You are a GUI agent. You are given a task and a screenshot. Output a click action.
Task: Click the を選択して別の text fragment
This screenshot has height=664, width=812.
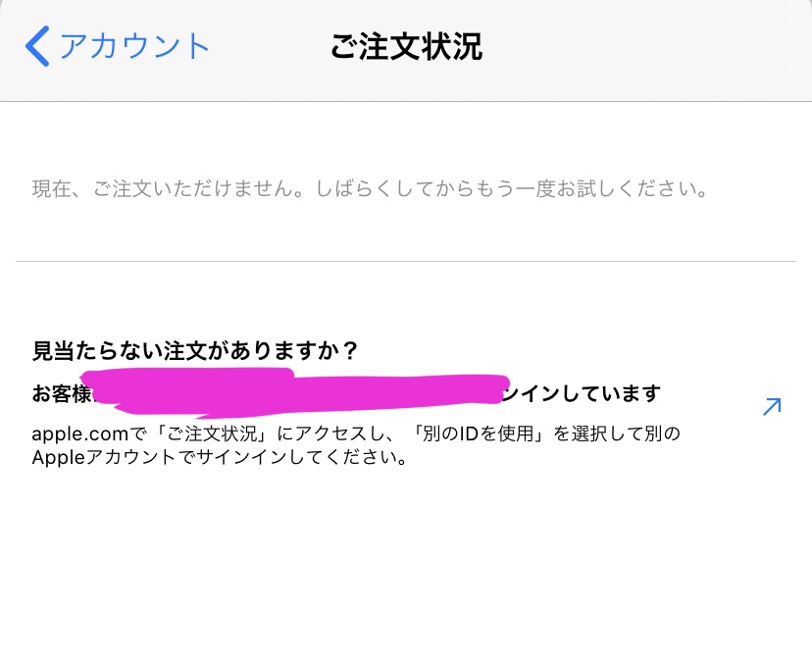click(x=617, y=433)
